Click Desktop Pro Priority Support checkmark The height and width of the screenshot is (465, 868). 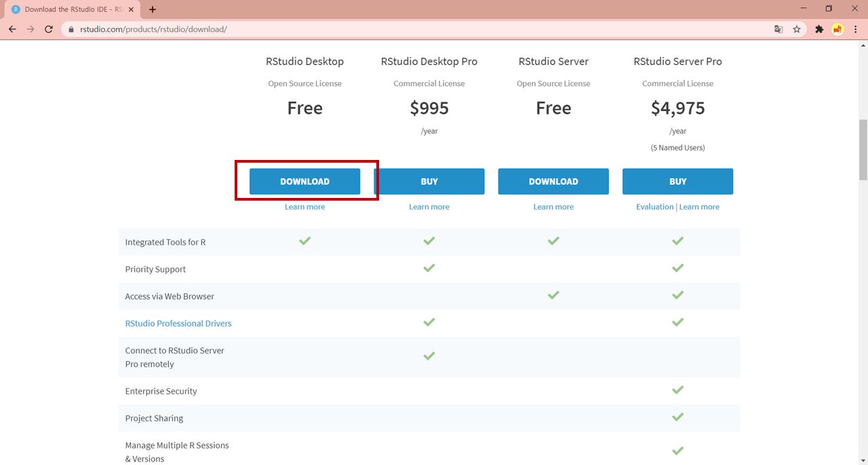coord(429,268)
